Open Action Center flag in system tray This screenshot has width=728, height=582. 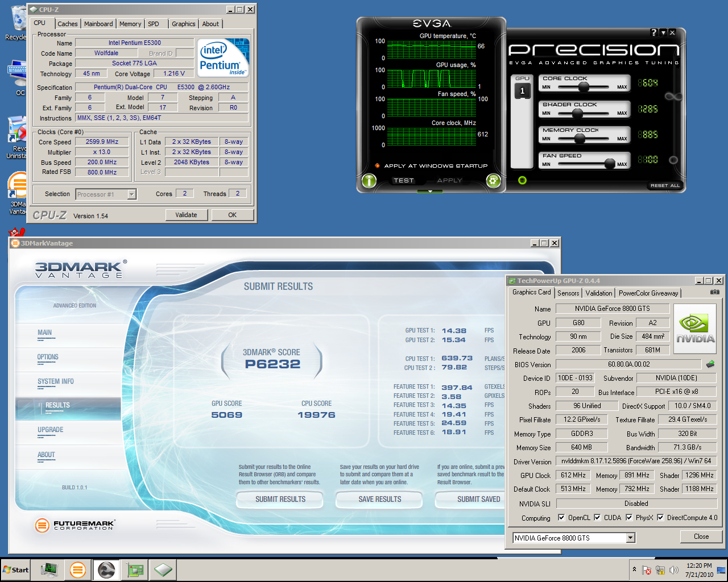click(647, 570)
